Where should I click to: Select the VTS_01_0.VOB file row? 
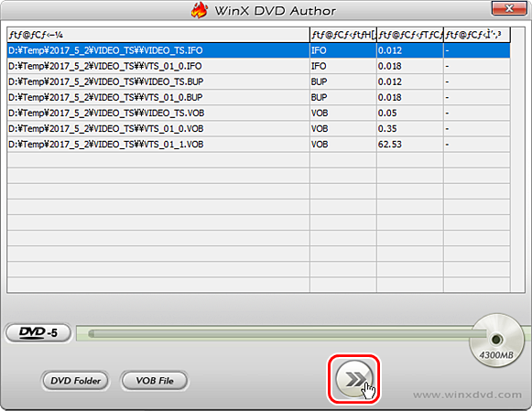pyautogui.click(x=258, y=128)
